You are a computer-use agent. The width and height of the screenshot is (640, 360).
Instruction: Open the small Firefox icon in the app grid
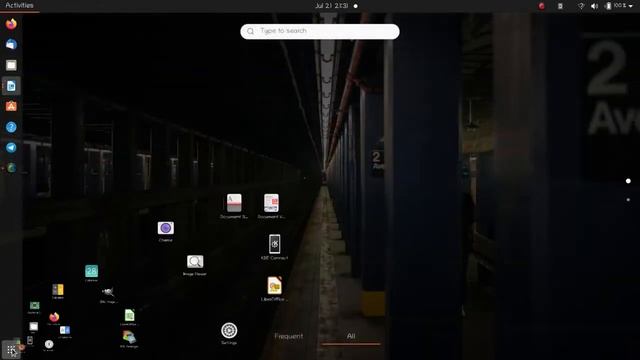[x=54, y=317]
